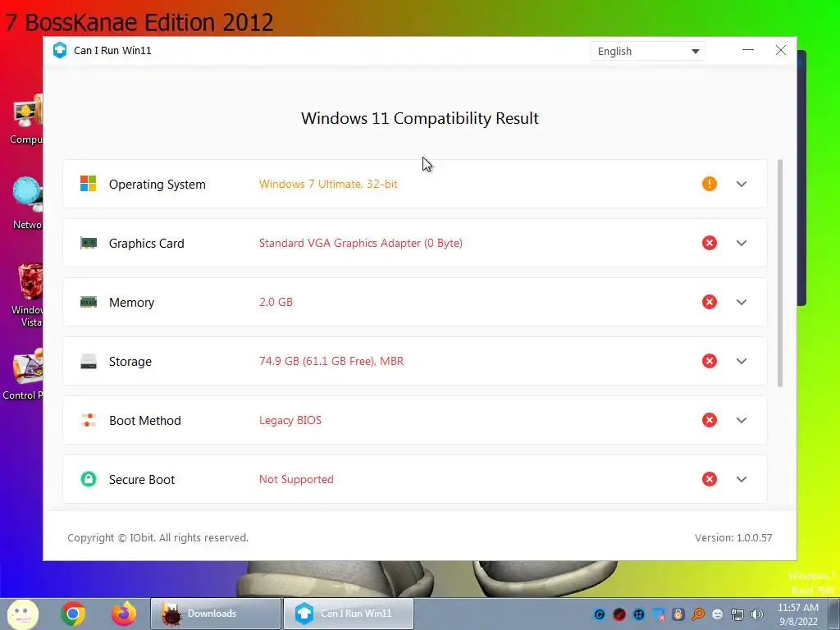Viewport: 840px width, 630px height.
Task: Minimize the Can I Run Win11 window
Action: [748, 50]
